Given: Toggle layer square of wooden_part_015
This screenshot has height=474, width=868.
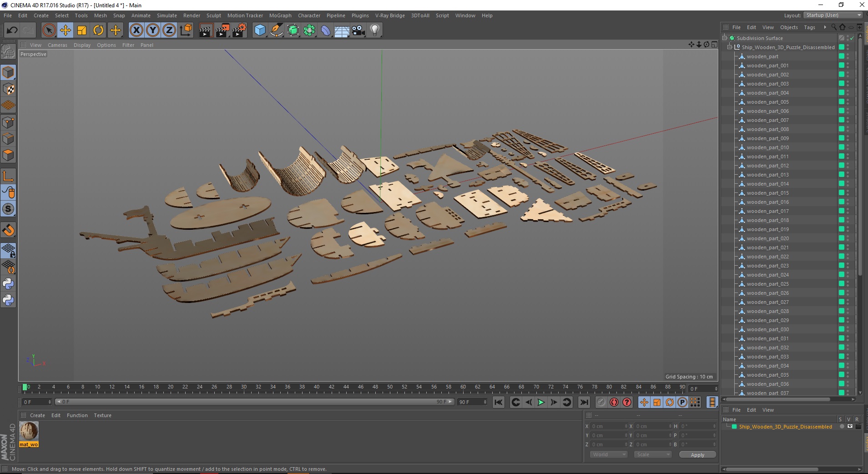Looking at the screenshot, I should click(842, 193).
